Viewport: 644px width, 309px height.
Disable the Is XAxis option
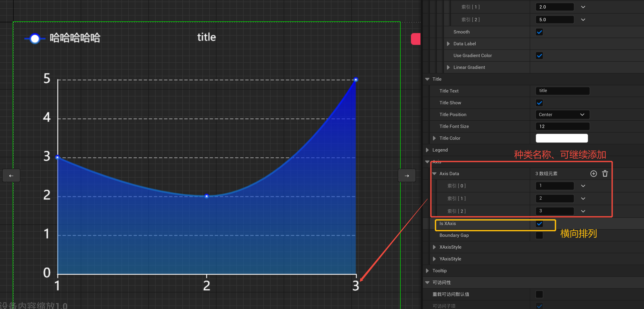click(x=539, y=224)
